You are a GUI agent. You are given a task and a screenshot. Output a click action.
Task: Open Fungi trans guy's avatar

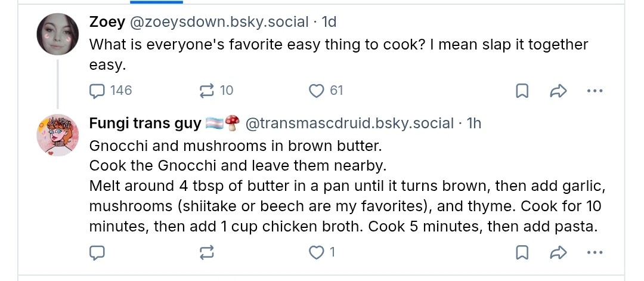pyautogui.click(x=57, y=135)
